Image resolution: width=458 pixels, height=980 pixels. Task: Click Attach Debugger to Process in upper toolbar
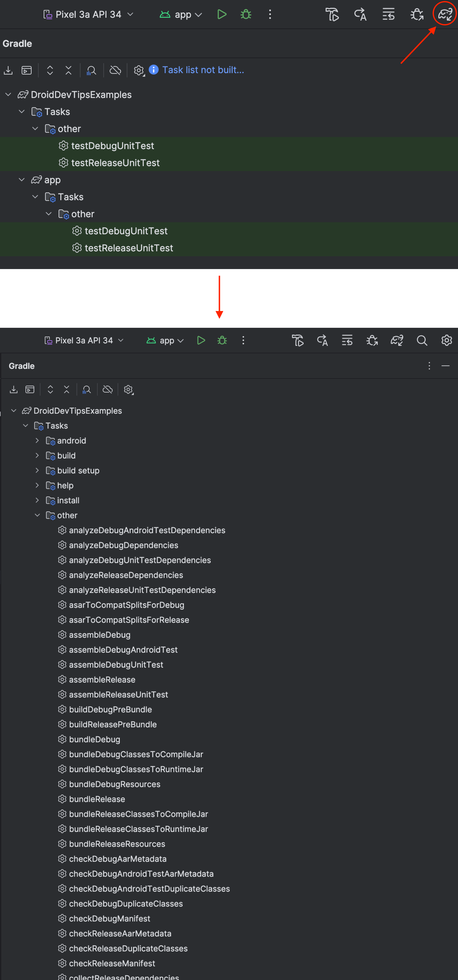pos(417,14)
